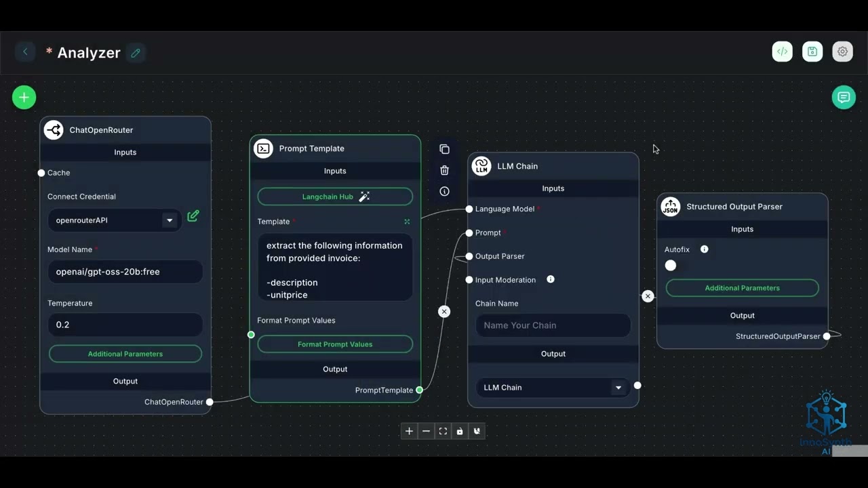Click the back arrow next to Analyzer
Screen dimensions: 868x488
tap(25, 52)
